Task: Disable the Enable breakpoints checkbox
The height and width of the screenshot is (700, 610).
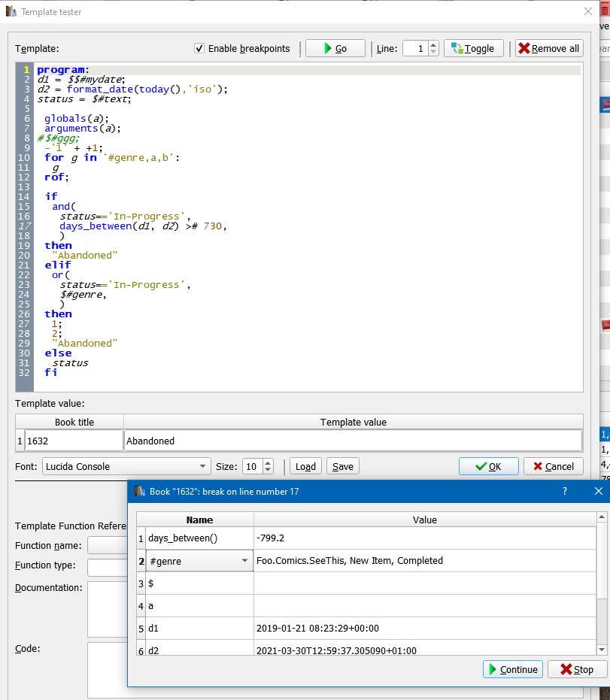Action: click(199, 49)
